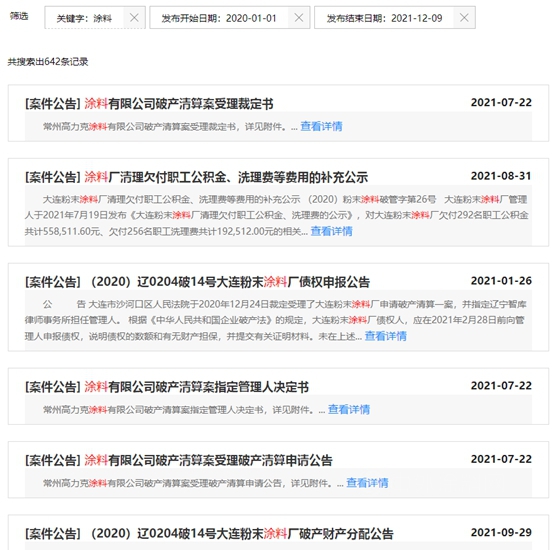Viewport: 557px width, 550px height.
Task: Click date 2021-07-22 on 受理破产清算申请公告 entry
Action: click(501, 459)
